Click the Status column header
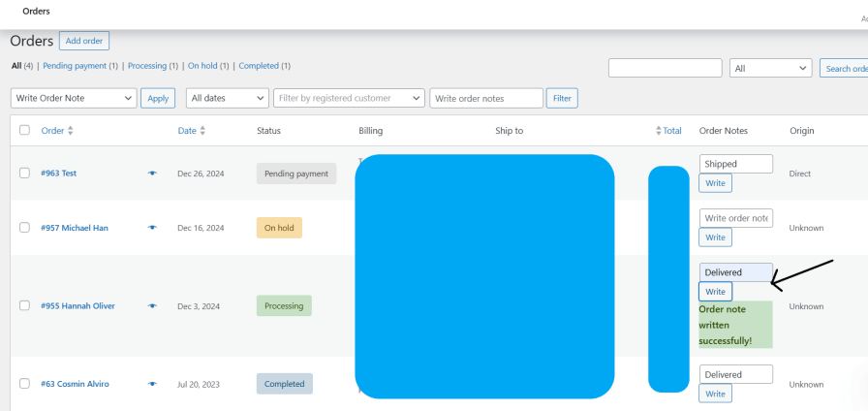The width and height of the screenshot is (868, 411). pyautogui.click(x=268, y=131)
